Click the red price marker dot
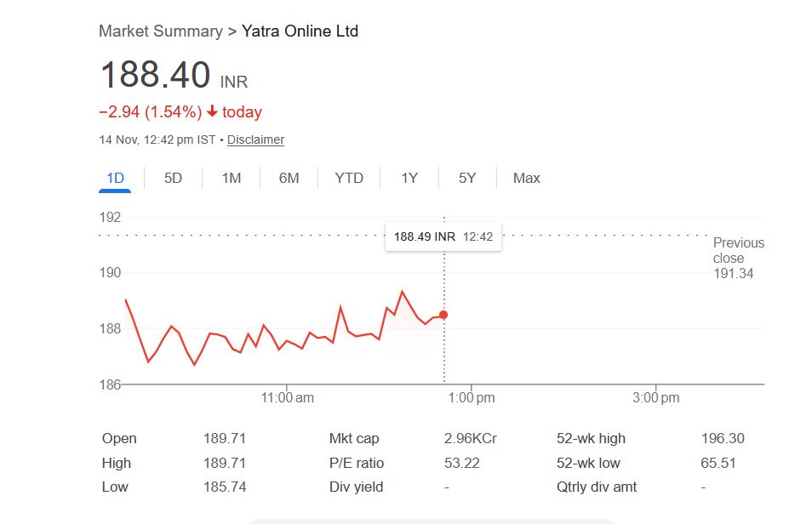Viewport: 812px width, 524px height. click(443, 315)
